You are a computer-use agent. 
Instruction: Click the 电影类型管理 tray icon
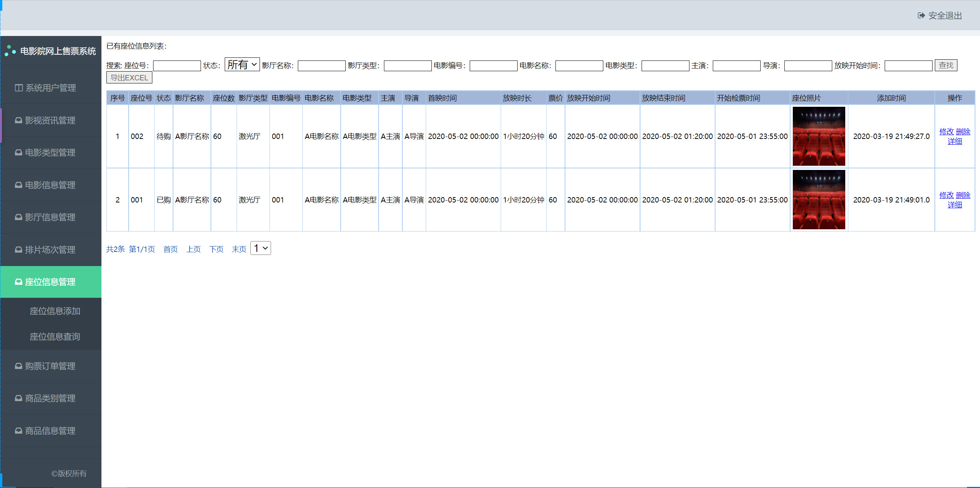[18, 153]
